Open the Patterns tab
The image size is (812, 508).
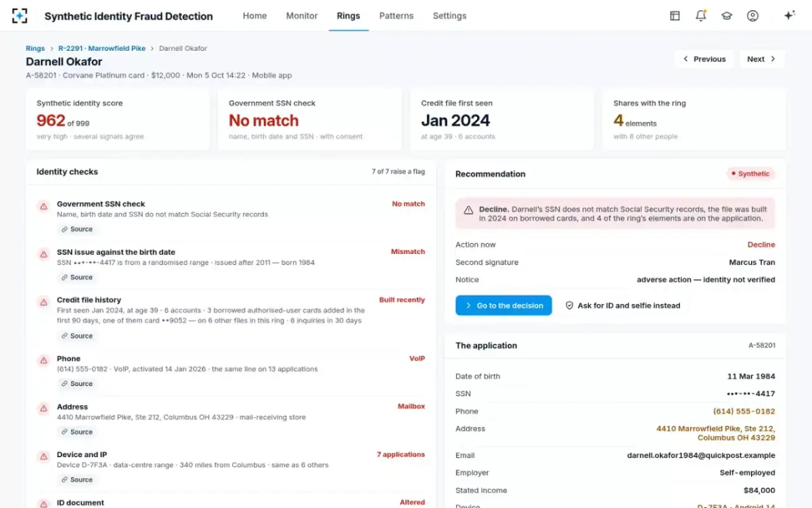[397, 16]
